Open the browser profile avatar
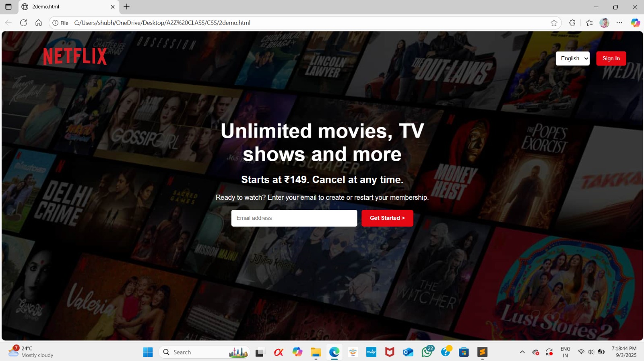The image size is (644, 361). [x=604, y=23]
